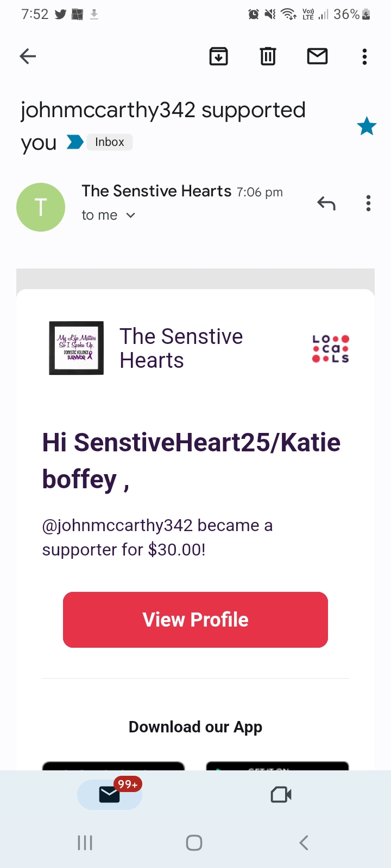Unstar this starred email
Viewport: 391px width, 868px height.
coord(367,126)
